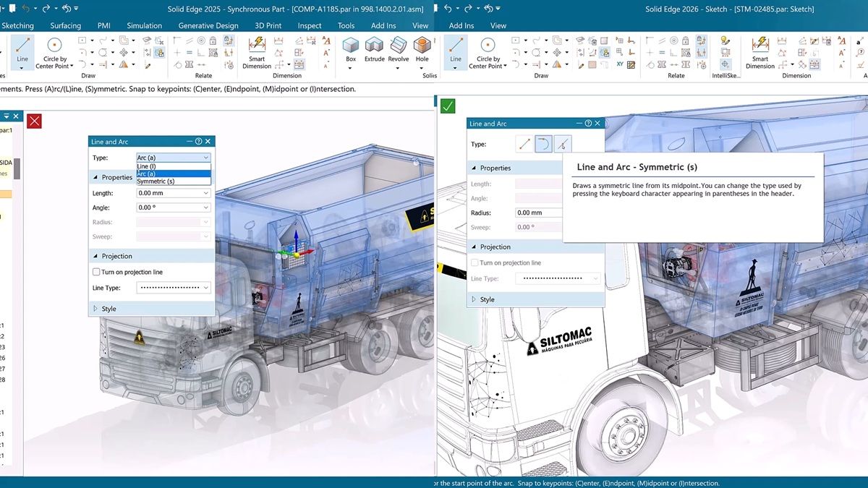Click the red X reject box
The image size is (868, 488).
tap(34, 120)
